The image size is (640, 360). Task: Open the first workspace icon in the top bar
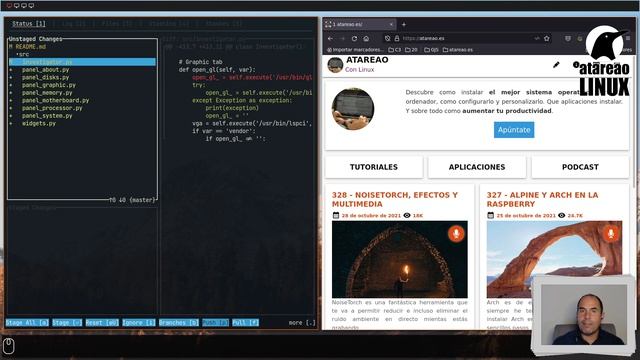[x=9, y=5]
